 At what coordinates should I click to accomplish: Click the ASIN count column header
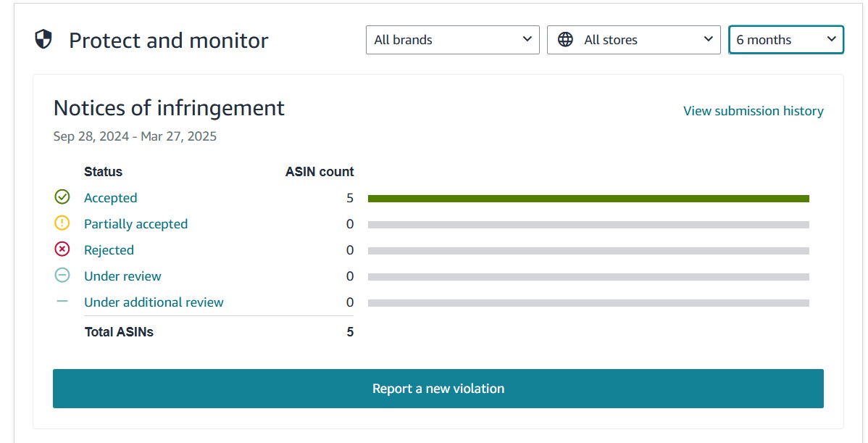pyautogui.click(x=320, y=172)
